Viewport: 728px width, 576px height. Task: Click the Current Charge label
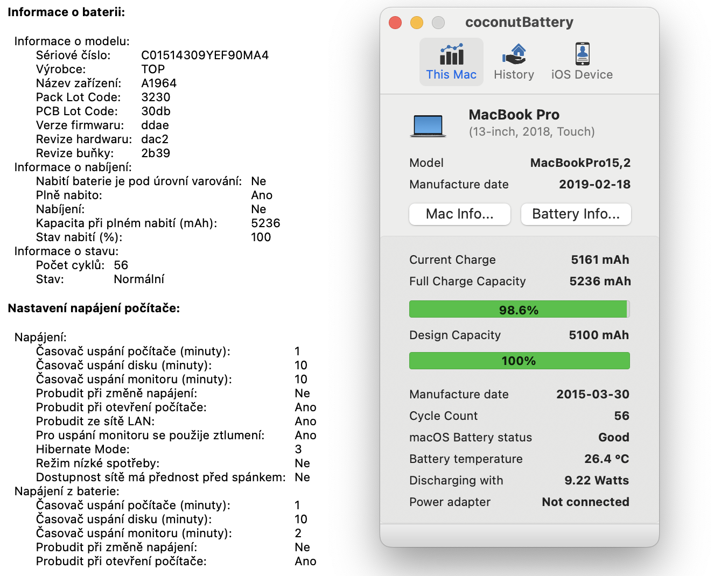452,260
